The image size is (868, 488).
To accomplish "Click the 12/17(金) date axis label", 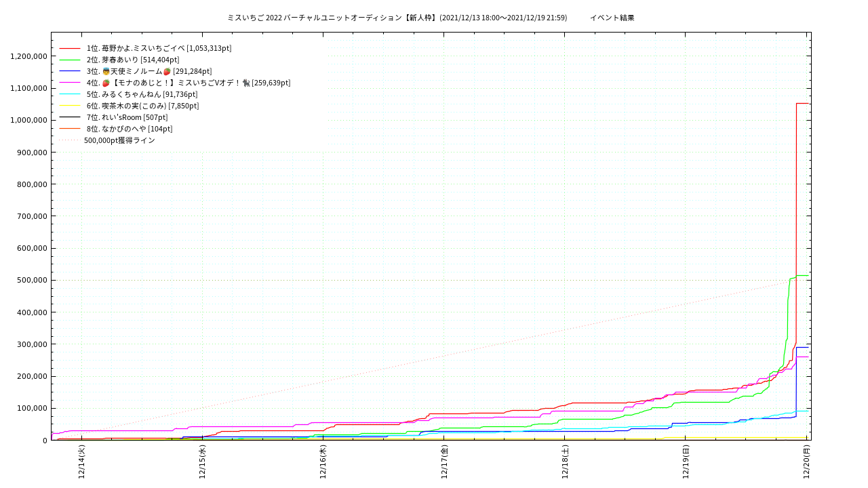I will [444, 462].
